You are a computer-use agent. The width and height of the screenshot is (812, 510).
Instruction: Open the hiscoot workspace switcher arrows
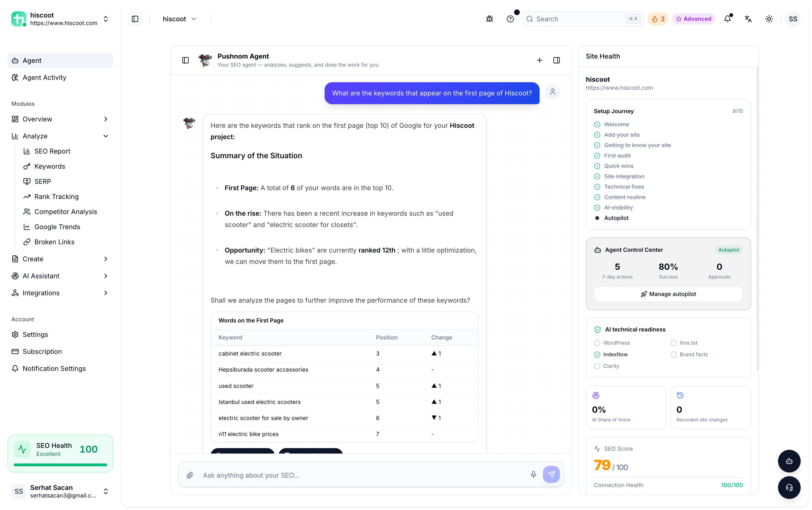point(106,19)
